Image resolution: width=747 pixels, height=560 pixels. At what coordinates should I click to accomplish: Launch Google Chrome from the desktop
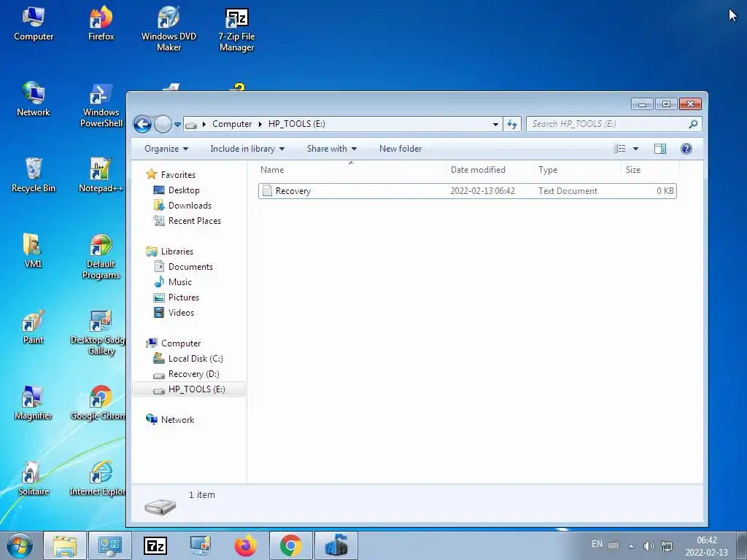(98, 404)
